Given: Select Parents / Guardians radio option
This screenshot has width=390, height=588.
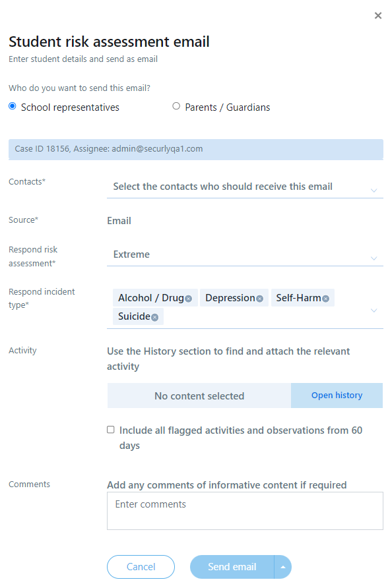Looking at the screenshot, I should [x=176, y=106].
